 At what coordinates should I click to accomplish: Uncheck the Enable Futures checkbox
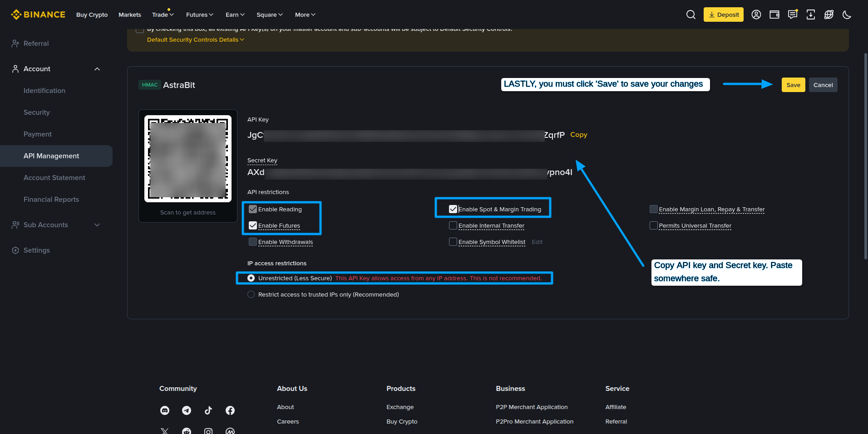(x=253, y=225)
